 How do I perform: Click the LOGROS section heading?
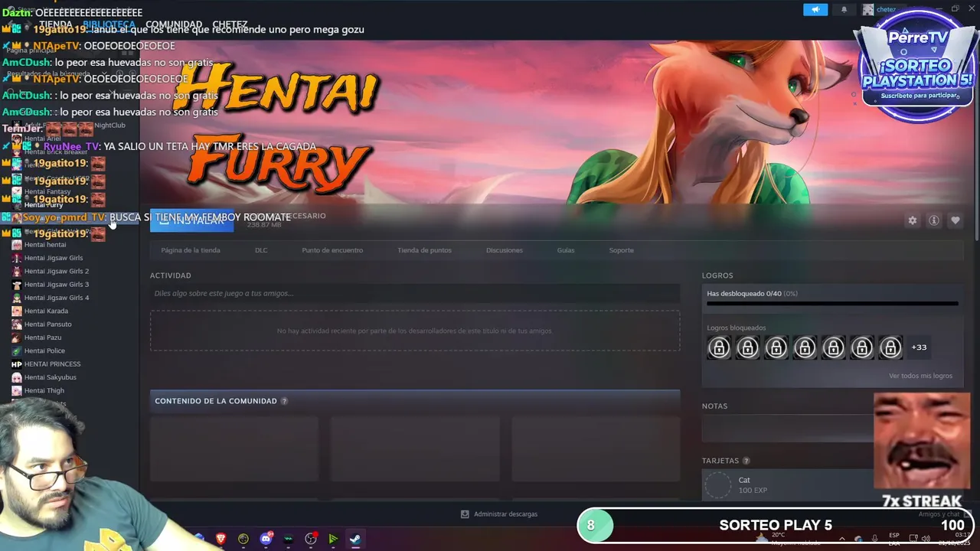click(717, 275)
